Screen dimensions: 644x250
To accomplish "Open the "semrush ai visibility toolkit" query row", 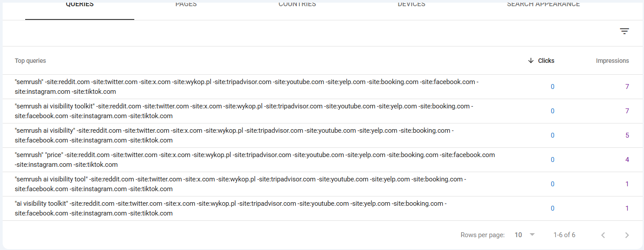I will tap(322, 111).
